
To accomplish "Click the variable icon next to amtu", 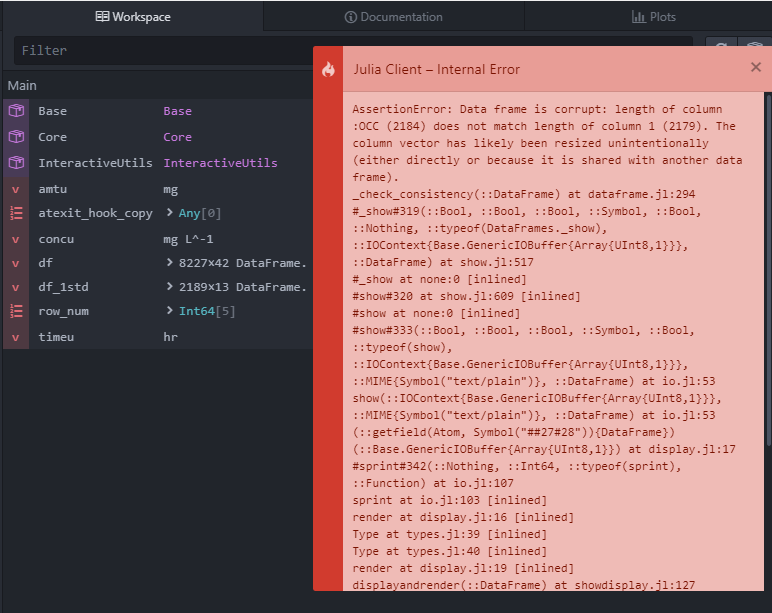I will coord(16,190).
